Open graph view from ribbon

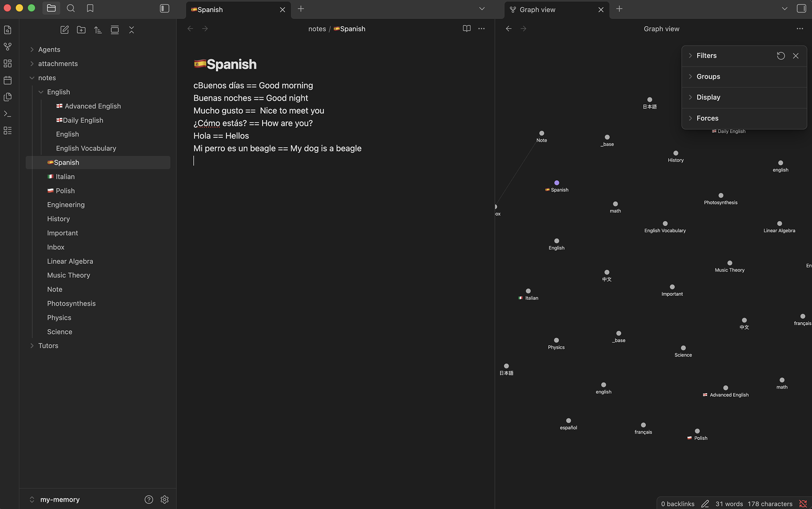[8, 47]
